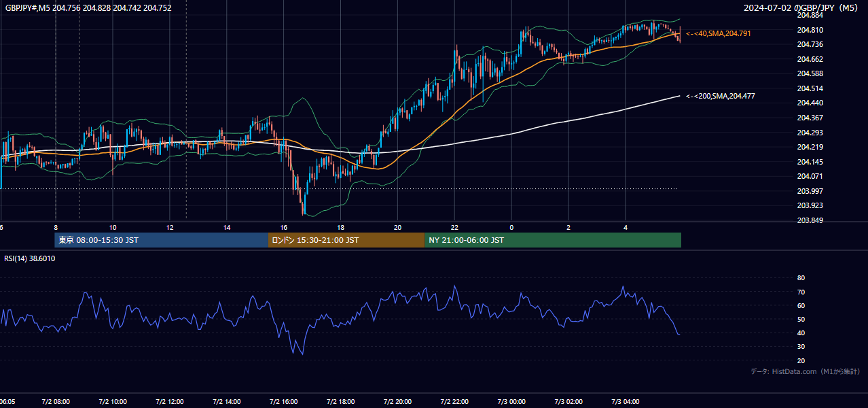
Task: Click price axis label 204.514
Action: tap(810, 88)
